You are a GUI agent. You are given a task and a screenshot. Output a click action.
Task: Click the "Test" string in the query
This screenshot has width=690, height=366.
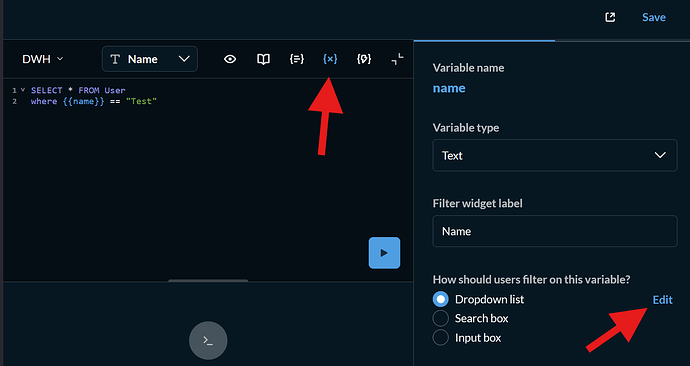point(141,101)
